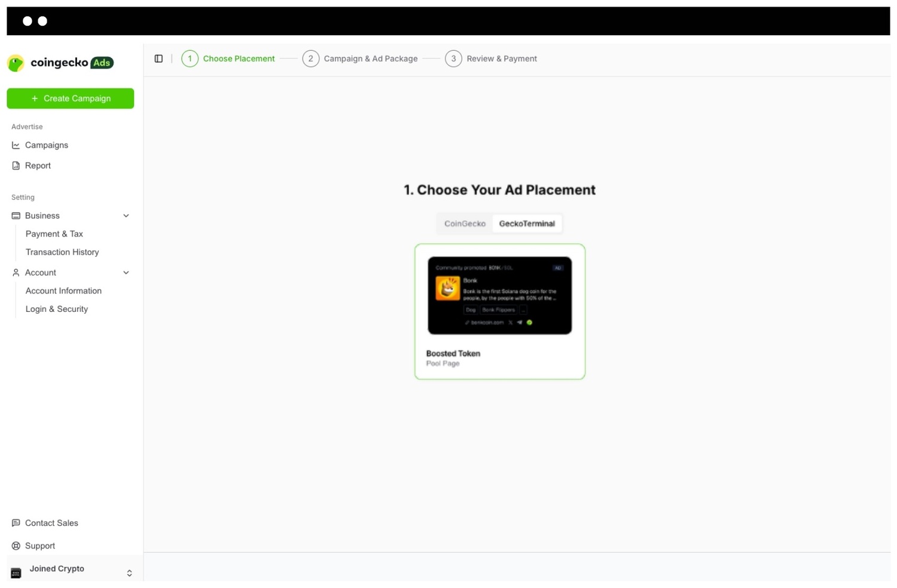This screenshot has width=897, height=588.
Task: Click the step 3 circle number
Action: coord(453,59)
